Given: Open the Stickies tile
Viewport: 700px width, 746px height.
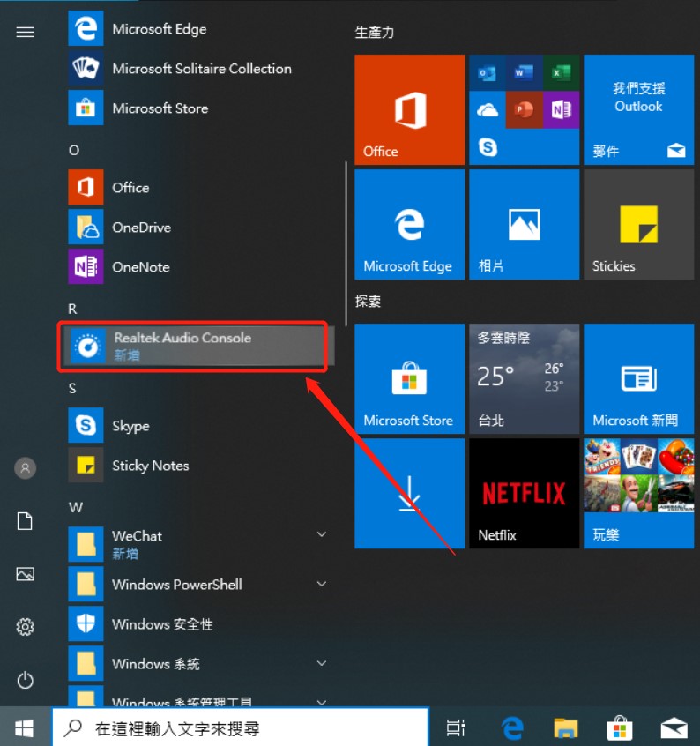Looking at the screenshot, I should tap(638, 225).
